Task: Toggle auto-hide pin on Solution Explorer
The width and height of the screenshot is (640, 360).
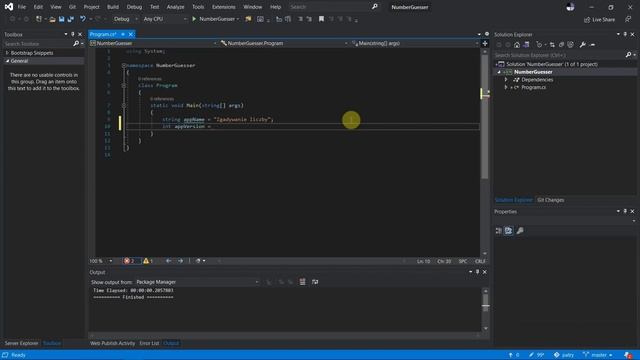Action: coord(625,34)
